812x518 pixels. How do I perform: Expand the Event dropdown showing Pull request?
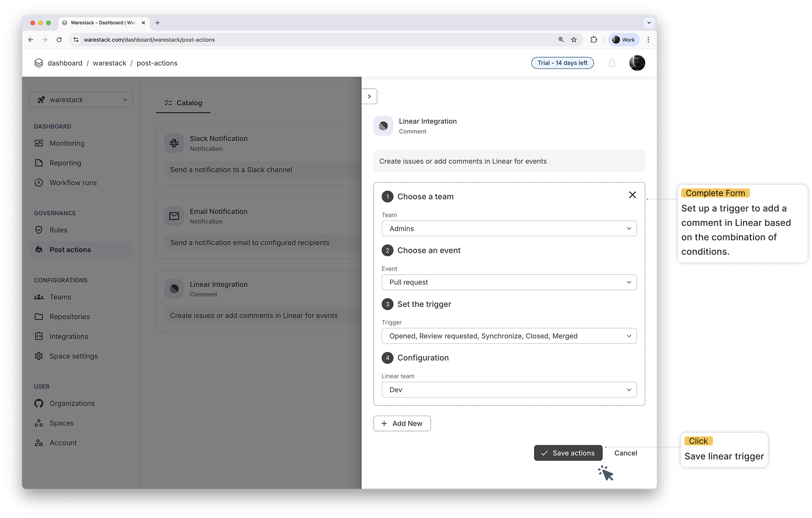[509, 282]
